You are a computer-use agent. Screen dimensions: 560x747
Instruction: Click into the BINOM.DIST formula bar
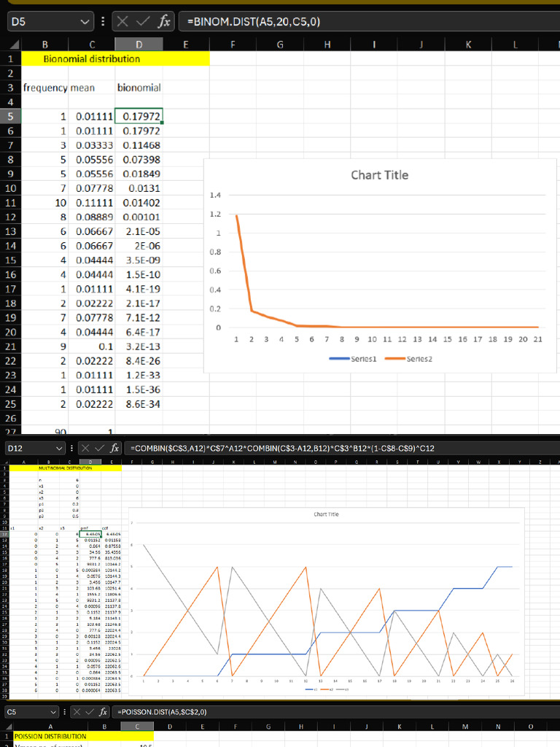[368, 21]
